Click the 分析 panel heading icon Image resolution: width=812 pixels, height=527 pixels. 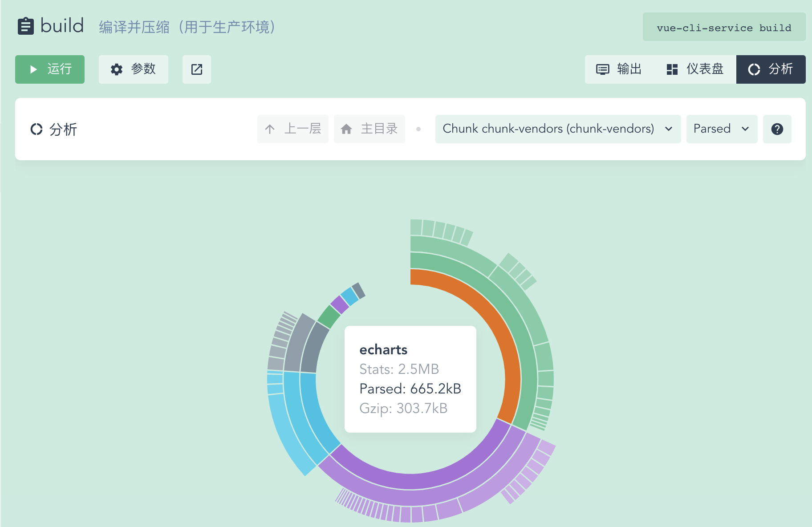pos(37,129)
